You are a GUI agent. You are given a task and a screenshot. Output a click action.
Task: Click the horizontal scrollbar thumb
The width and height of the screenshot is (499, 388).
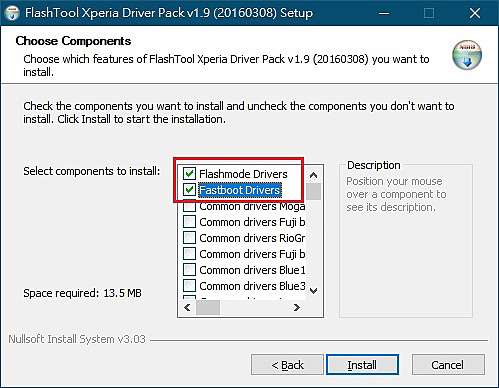coord(208,307)
